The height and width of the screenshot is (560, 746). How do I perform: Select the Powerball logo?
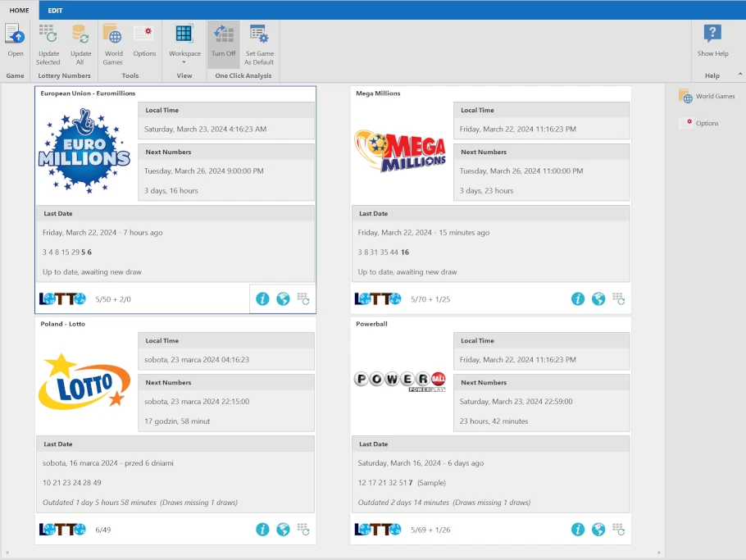(400, 381)
